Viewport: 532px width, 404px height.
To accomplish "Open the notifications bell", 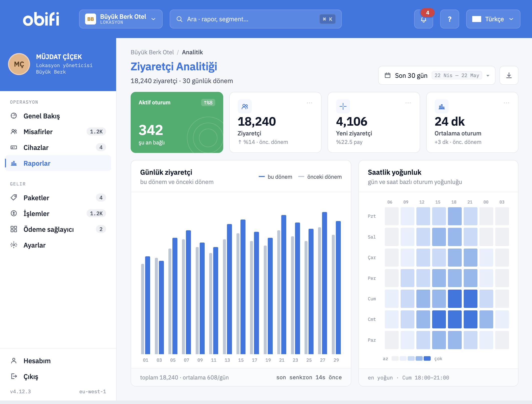I will coord(423,19).
